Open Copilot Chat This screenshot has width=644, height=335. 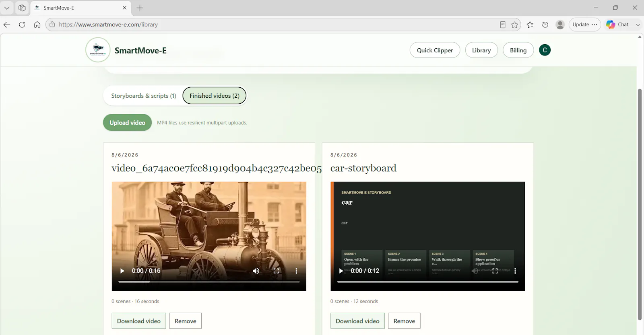(618, 25)
